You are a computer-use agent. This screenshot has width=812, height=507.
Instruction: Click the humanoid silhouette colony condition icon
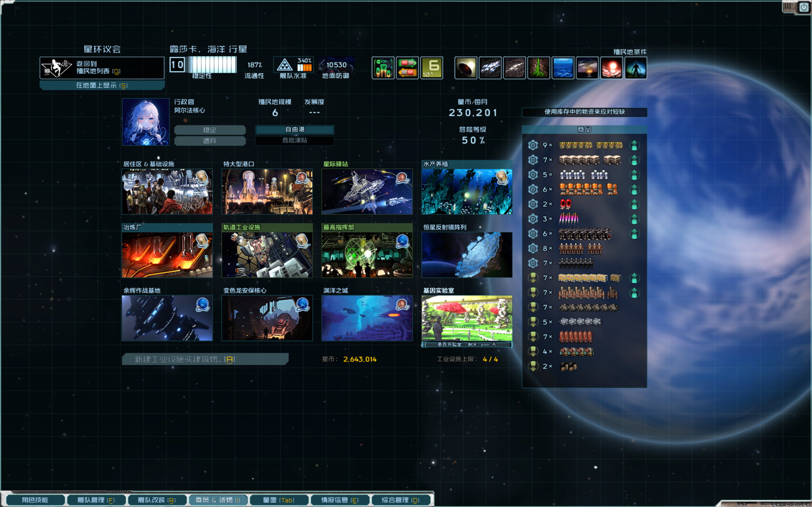(x=636, y=68)
